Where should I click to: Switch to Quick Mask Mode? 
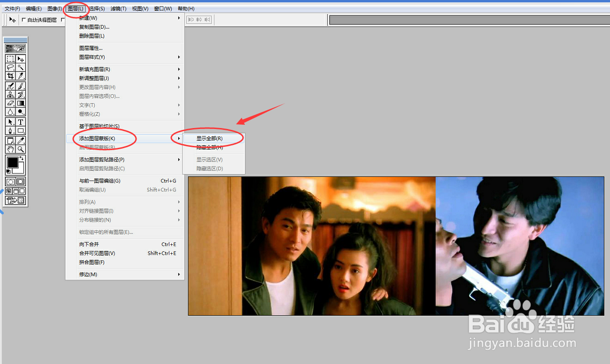coord(21,182)
